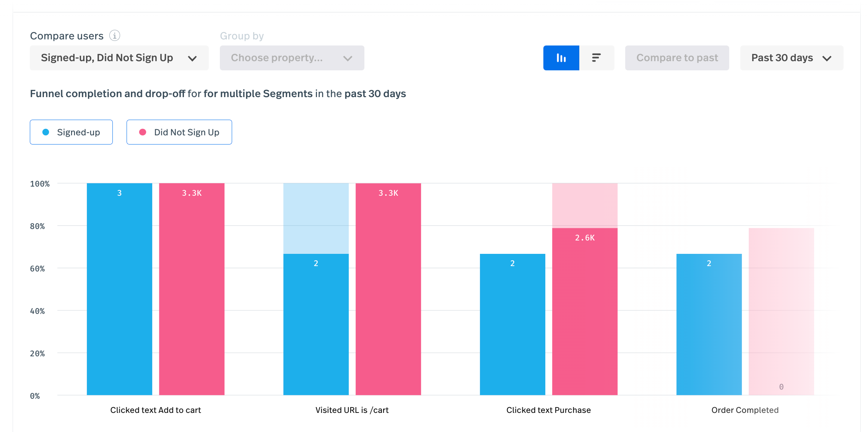Click the Signed-up Order Completed bar
Screen dimensions: 868x432
coord(709,324)
